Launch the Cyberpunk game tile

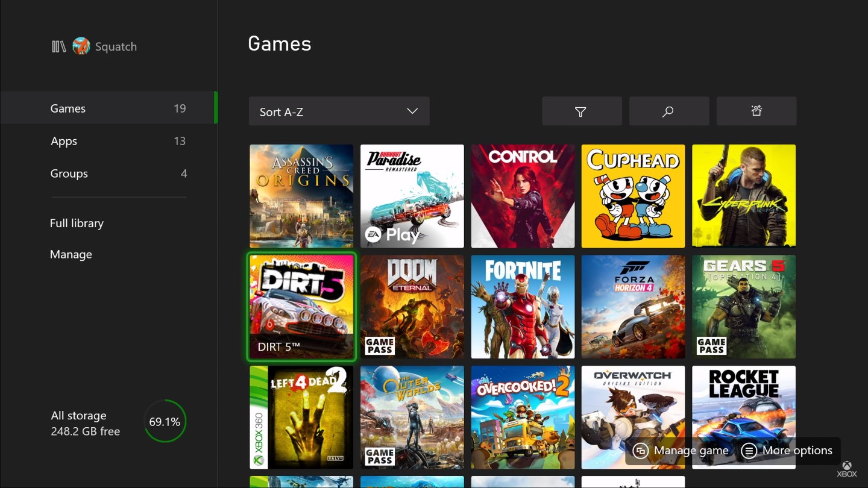click(744, 196)
